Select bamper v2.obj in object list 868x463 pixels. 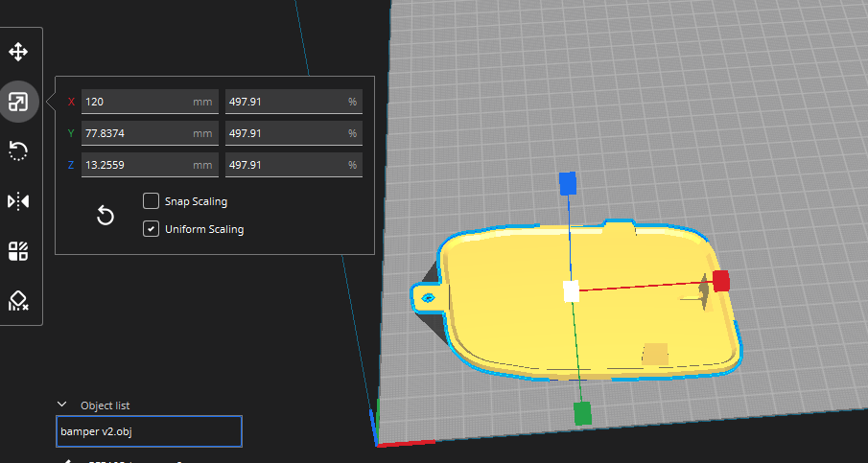149,431
